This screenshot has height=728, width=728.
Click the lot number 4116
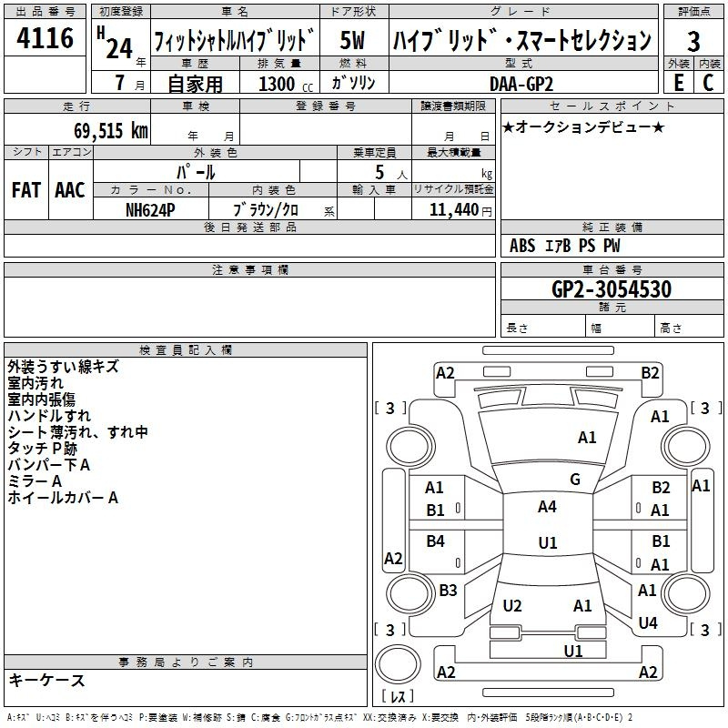(x=45, y=38)
